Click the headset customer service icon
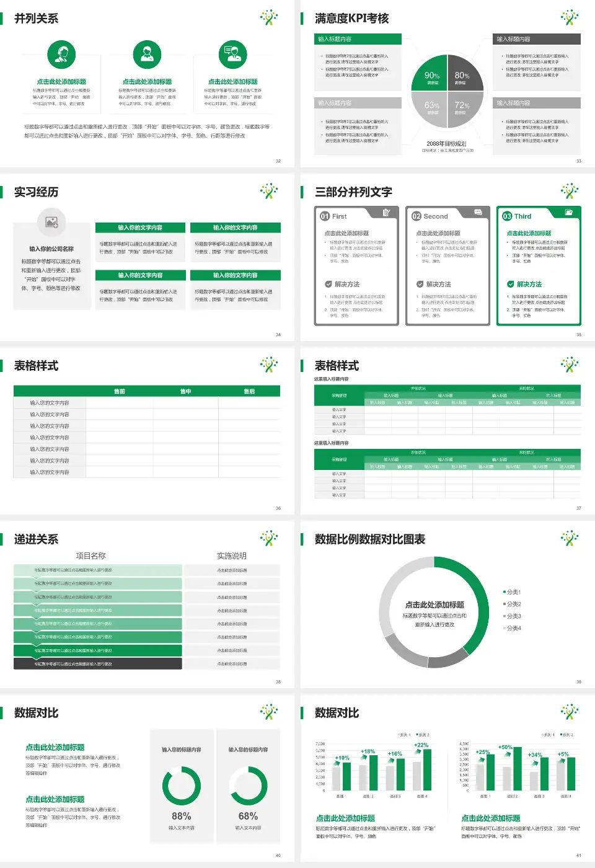The width and height of the screenshot is (595, 868). click(x=61, y=55)
